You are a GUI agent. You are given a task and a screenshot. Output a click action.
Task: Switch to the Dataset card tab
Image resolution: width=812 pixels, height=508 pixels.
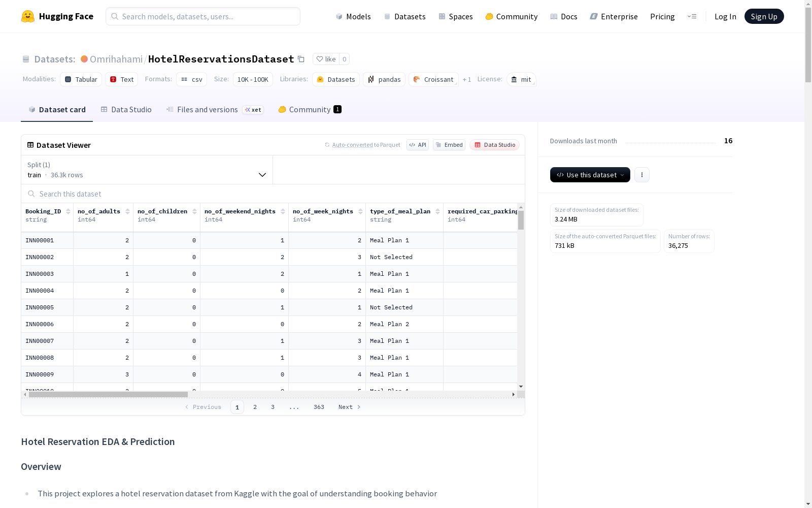click(57, 110)
